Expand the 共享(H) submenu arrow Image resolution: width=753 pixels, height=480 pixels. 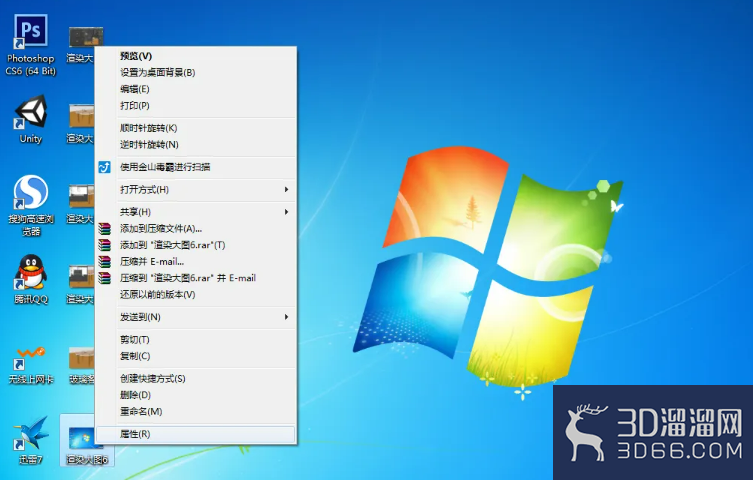[x=286, y=212]
